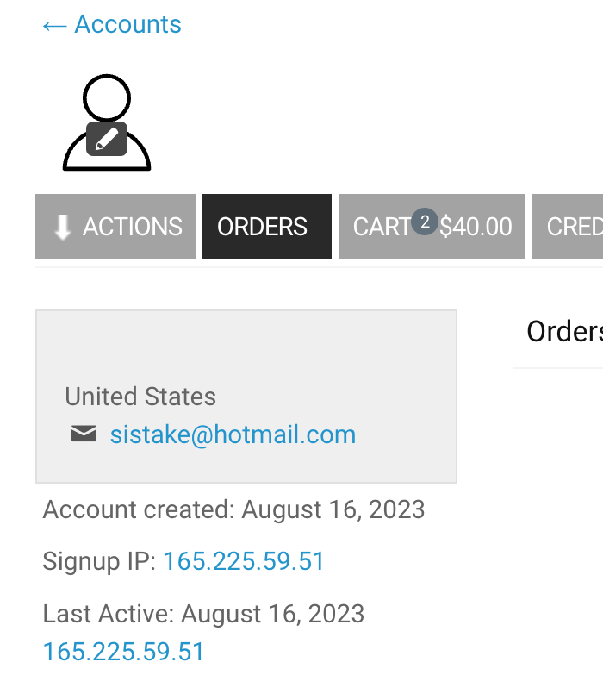Image resolution: width=603 pixels, height=700 pixels.
Task: Select the user avatar silhouette head
Action: pos(107,97)
